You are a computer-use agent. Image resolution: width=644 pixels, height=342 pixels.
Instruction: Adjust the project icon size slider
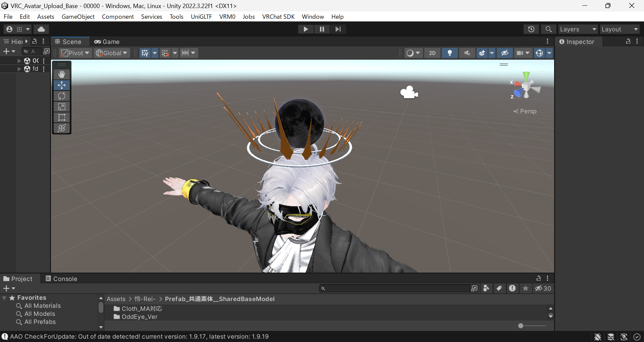coord(532,326)
